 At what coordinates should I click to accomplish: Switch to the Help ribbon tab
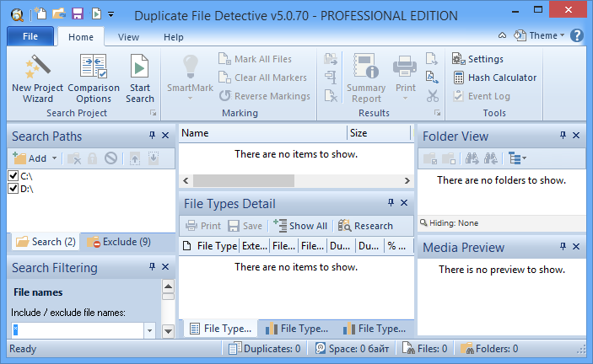tap(174, 37)
